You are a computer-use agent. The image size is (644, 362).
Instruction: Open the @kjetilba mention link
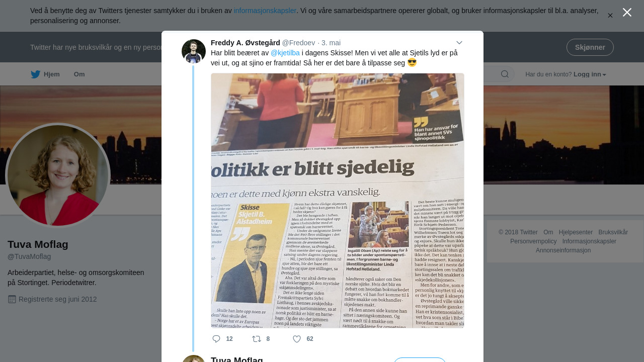[x=285, y=53]
